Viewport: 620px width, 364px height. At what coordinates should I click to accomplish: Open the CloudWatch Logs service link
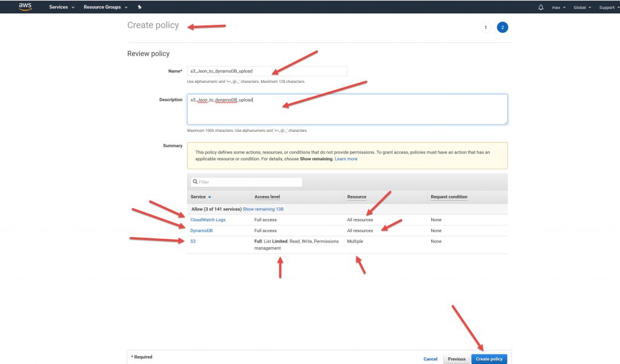point(208,220)
